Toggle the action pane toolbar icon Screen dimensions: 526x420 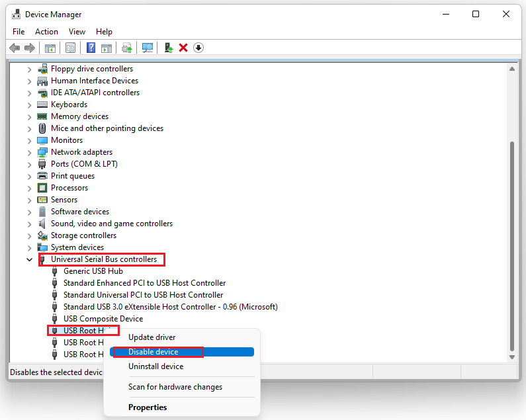(107, 48)
